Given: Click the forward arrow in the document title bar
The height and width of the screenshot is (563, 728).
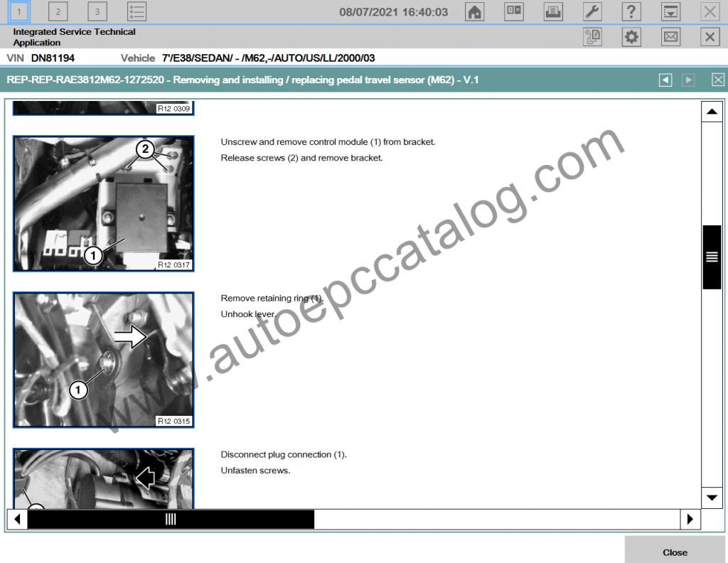Looking at the screenshot, I should click(687, 80).
